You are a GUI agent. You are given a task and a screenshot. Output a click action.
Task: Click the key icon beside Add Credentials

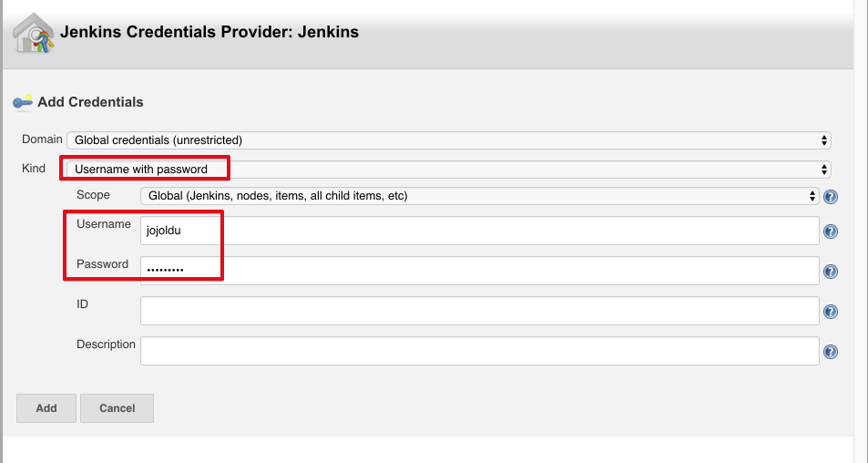coord(23,102)
